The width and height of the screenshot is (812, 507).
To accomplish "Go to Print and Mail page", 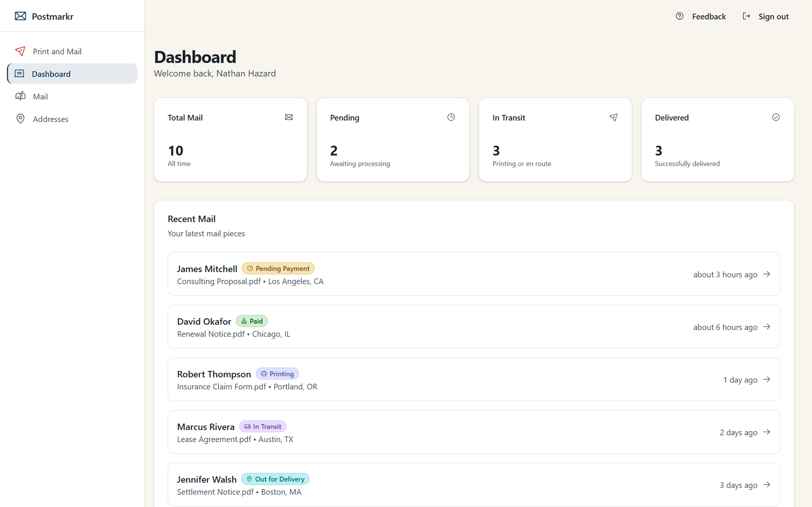I will 57,51.
